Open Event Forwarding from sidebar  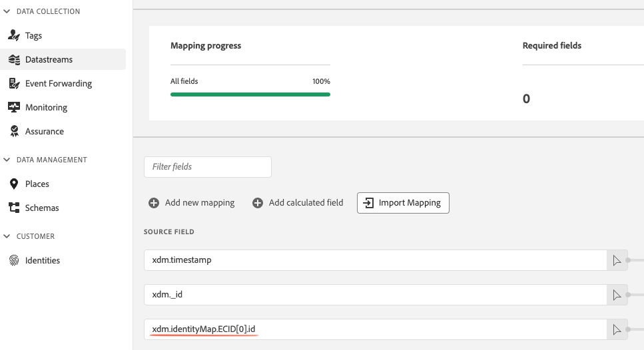(59, 84)
